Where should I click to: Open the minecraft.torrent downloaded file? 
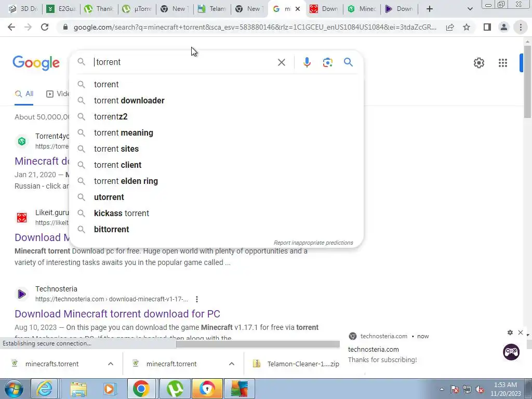(x=171, y=364)
